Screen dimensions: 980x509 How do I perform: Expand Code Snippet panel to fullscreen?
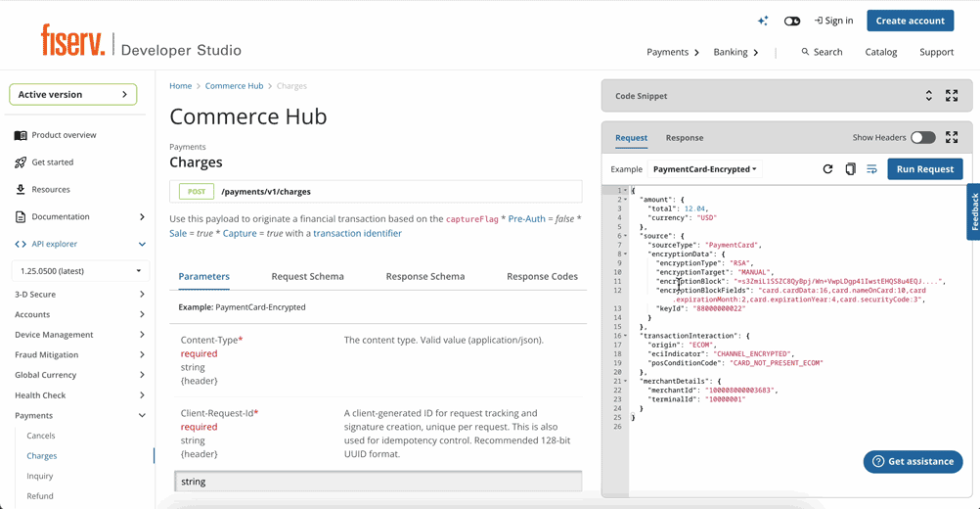click(x=952, y=96)
